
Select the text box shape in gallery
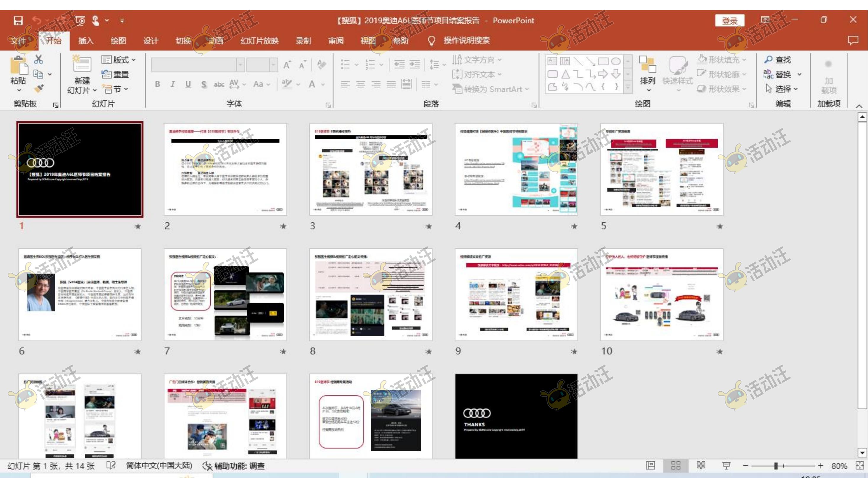[552, 61]
